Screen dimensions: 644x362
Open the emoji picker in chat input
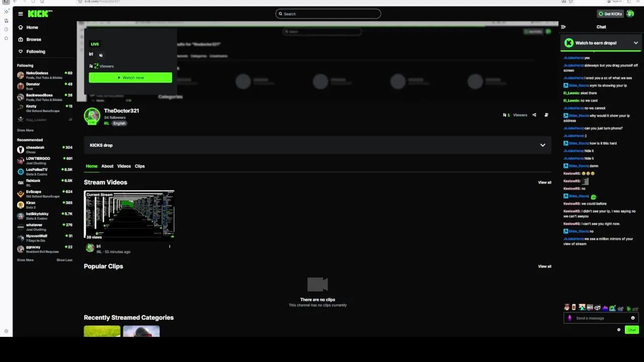pos(633,318)
